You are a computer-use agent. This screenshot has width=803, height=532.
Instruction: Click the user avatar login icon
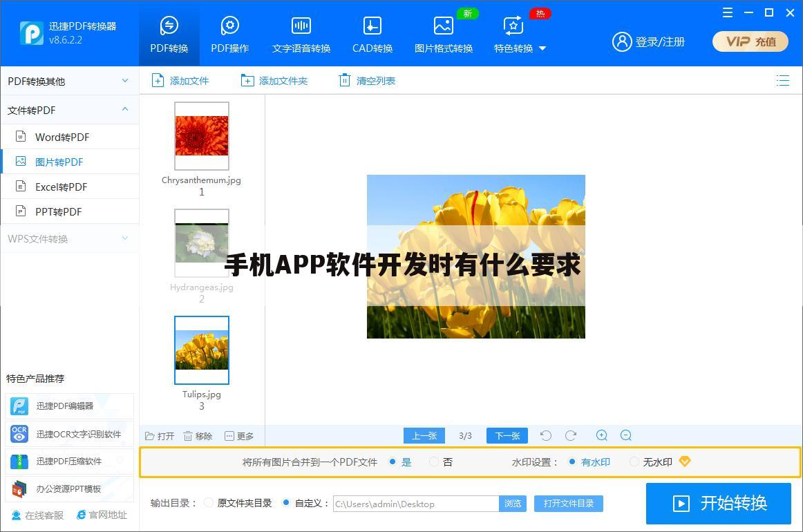pos(622,41)
